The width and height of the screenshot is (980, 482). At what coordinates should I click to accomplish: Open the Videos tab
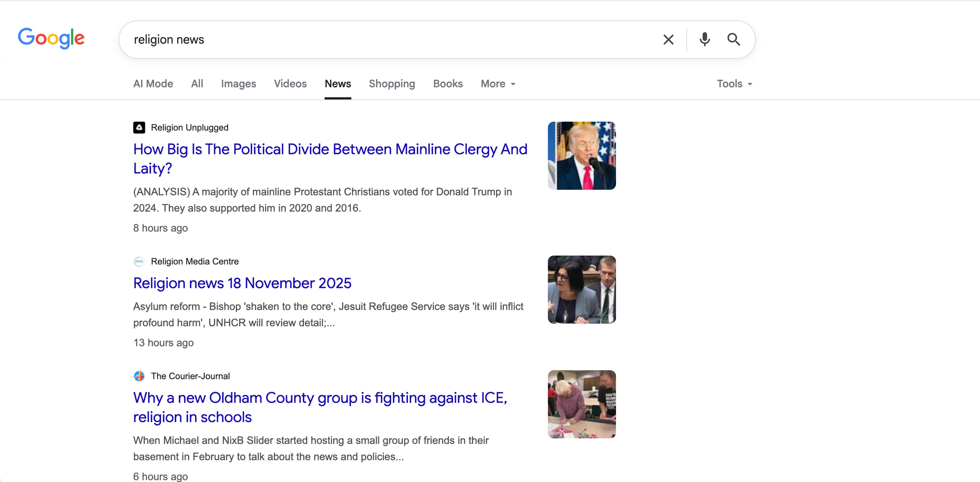pos(290,84)
